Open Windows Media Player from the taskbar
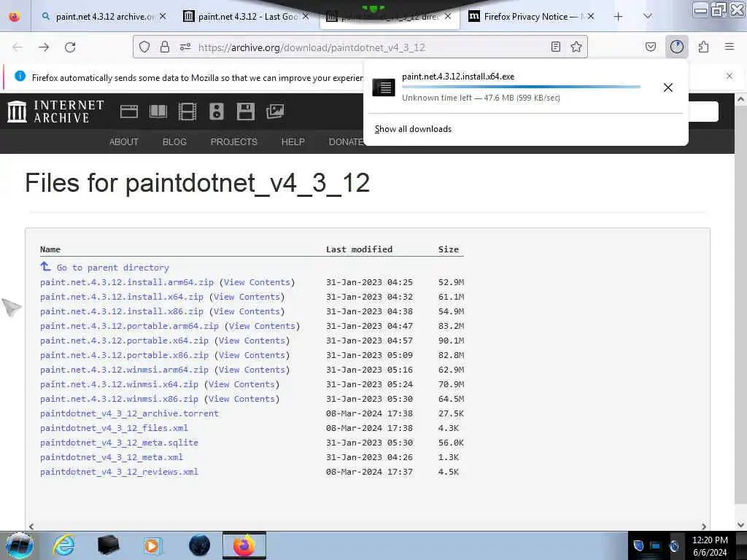 [152, 545]
